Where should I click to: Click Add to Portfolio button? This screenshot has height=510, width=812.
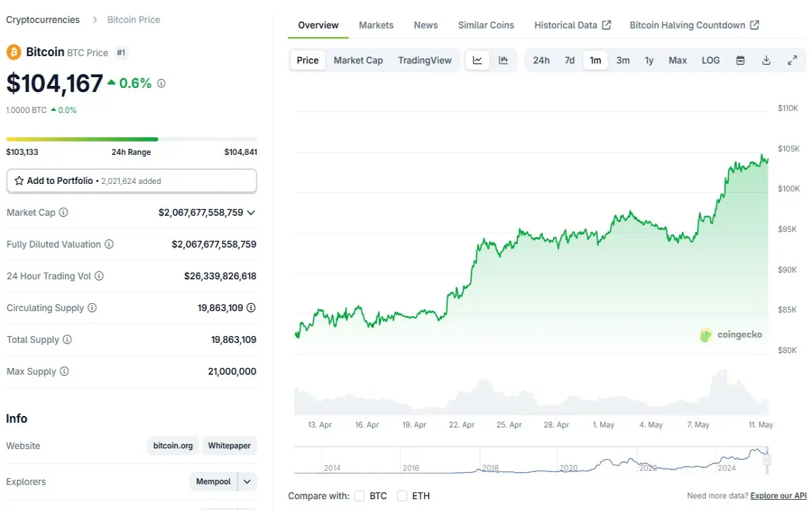click(x=131, y=181)
